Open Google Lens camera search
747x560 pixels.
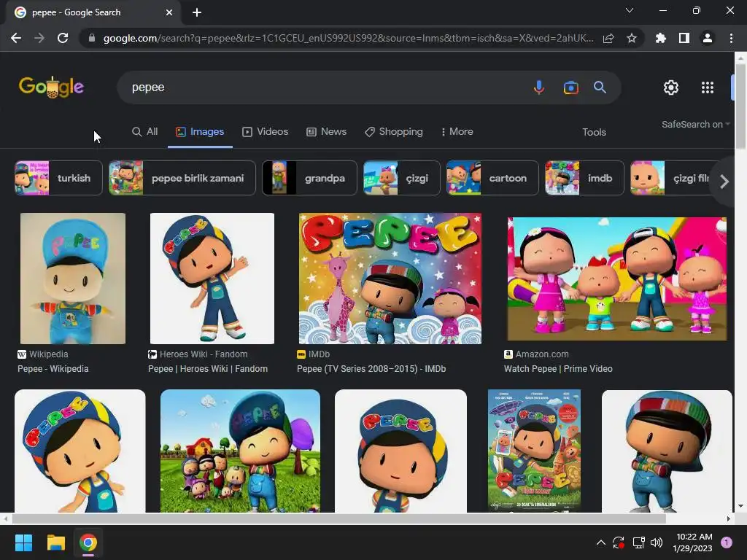click(x=570, y=87)
